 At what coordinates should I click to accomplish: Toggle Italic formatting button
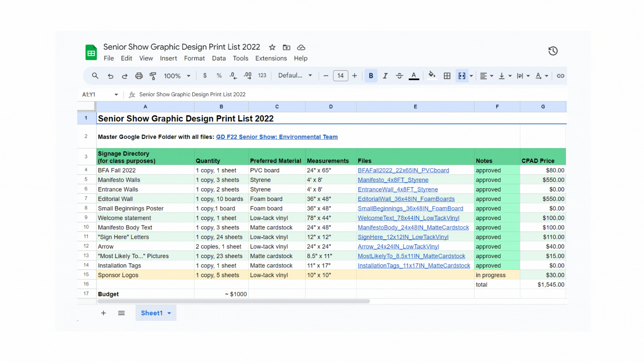click(385, 76)
